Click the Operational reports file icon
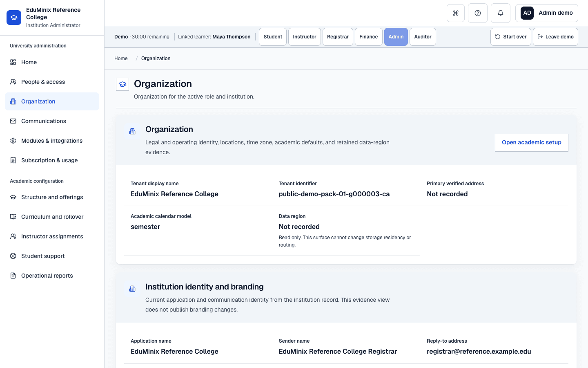Image resolution: width=588 pixels, height=368 pixels. (13, 276)
